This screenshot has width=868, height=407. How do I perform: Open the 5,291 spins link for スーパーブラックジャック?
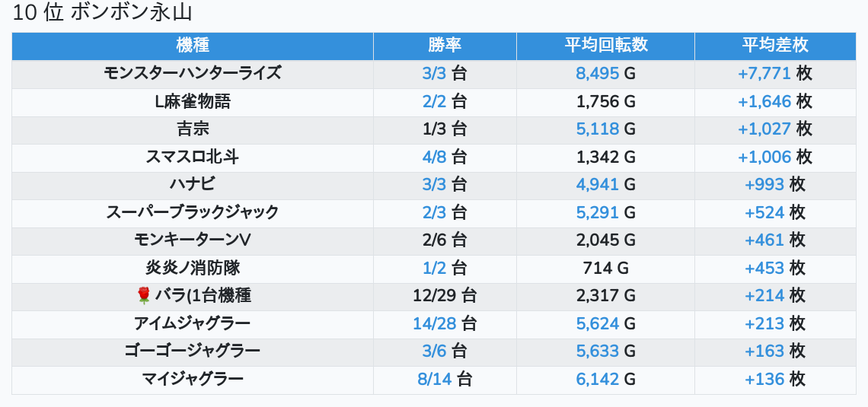(x=597, y=212)
